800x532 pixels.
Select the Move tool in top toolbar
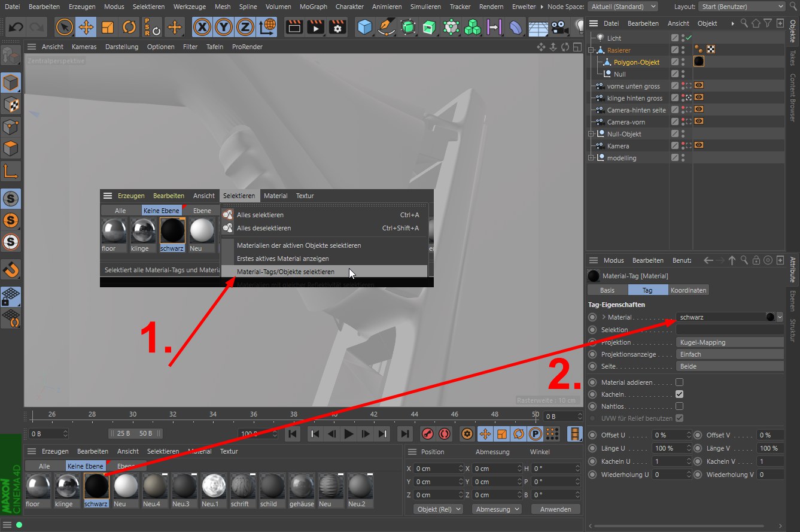pyautogui.click(x=86, y=27)
